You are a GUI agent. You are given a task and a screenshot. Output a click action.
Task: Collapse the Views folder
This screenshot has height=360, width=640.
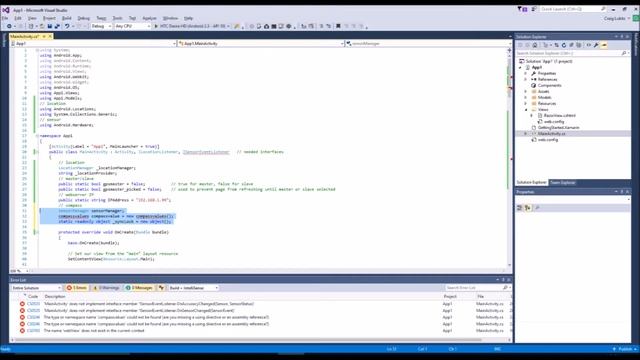(526, 110)
